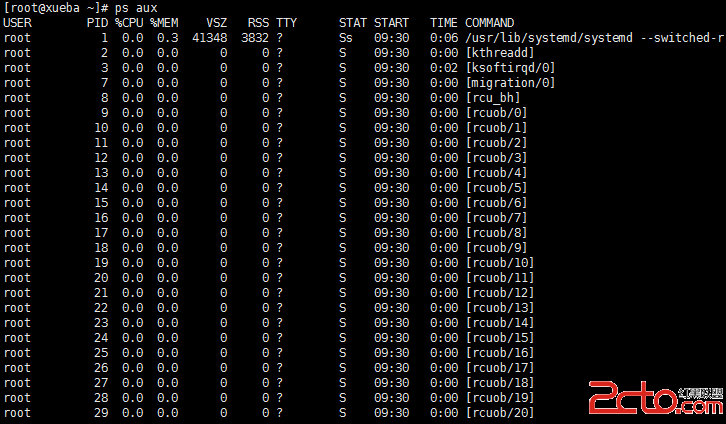Click the [rcuob/0] process entry
Viewport: 726px width, 424px height.
496,112
